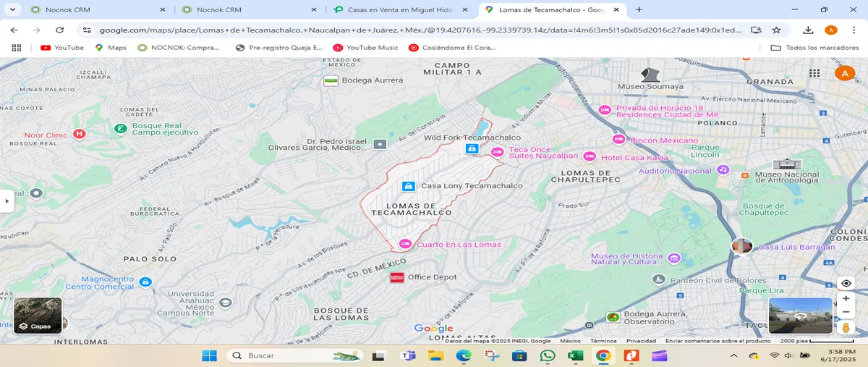Select the Bodega Aurrerá Observatorio marker
The height and width of the screenshot is (367, 868).
coord(613,317)
